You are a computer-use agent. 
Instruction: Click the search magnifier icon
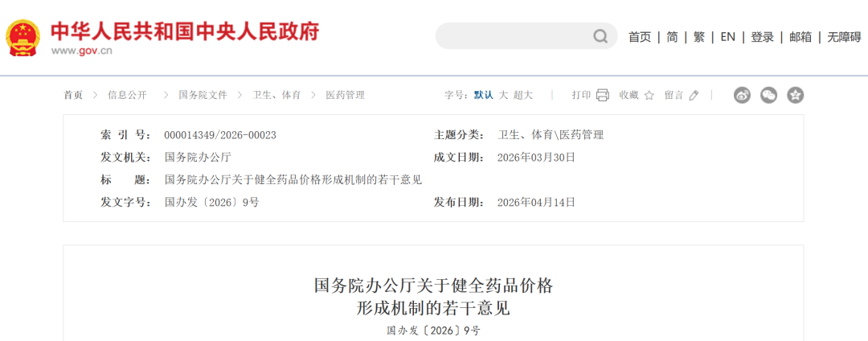(600, 36)
